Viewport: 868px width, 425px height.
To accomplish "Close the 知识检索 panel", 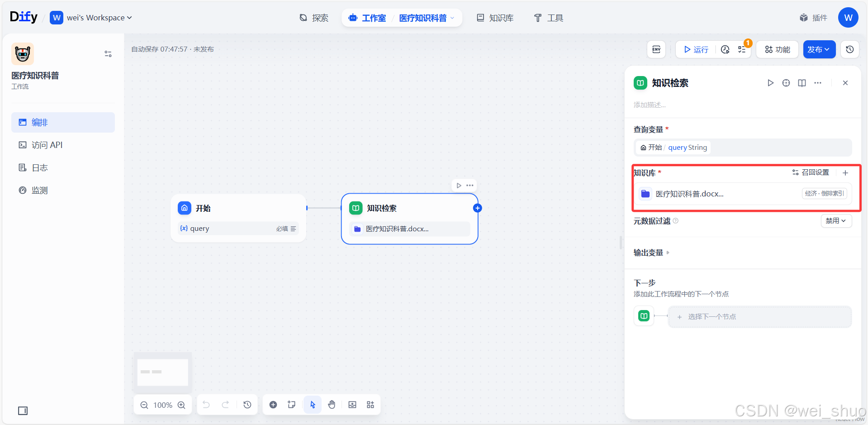I will click(845, 83).
